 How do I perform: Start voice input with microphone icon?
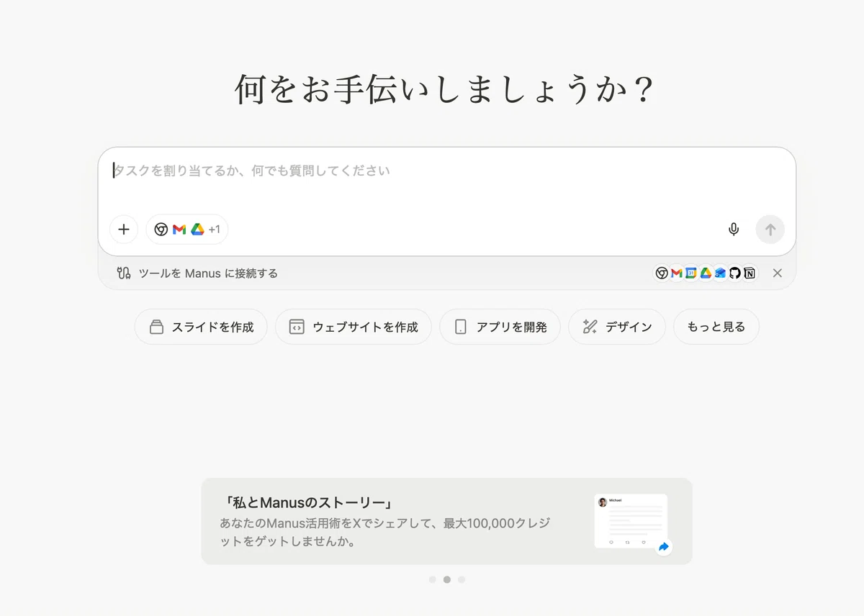click(x=734, y=230)
